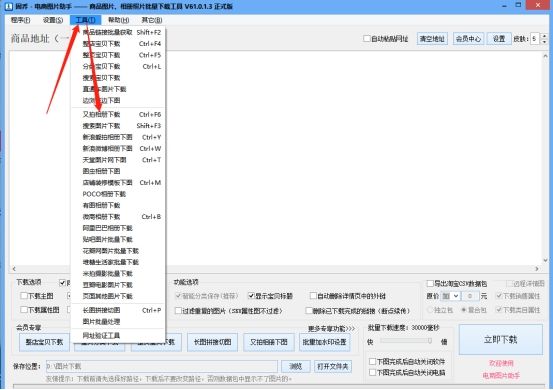Choose 商品链接批量获取 with shortcut Shift+F2
The image size is (553, 390).
coord(118,32)
